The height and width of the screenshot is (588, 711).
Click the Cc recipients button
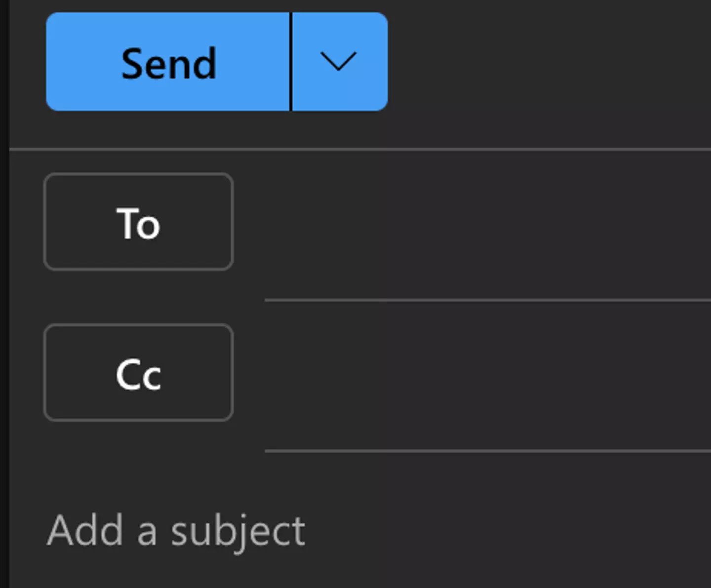click(x=138, y=373)
